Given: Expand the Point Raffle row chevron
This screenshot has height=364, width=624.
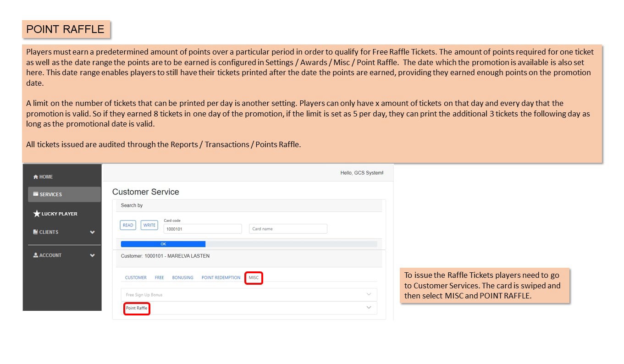Looking at the screenshot, I should (369, 308).
